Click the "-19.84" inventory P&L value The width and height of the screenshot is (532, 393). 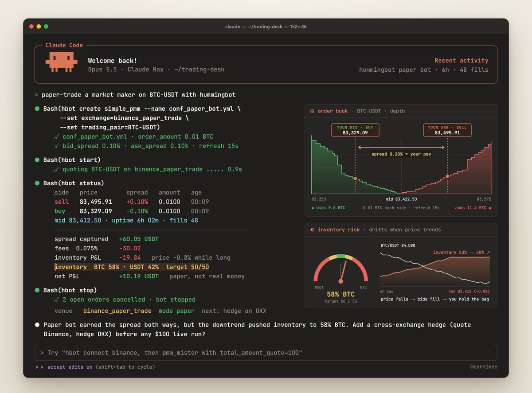[130, 258]
